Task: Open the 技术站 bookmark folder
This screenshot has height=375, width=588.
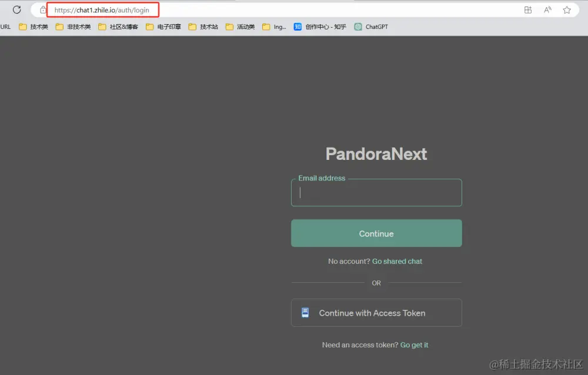Action: pyautogui.click(x=203, y=26)
